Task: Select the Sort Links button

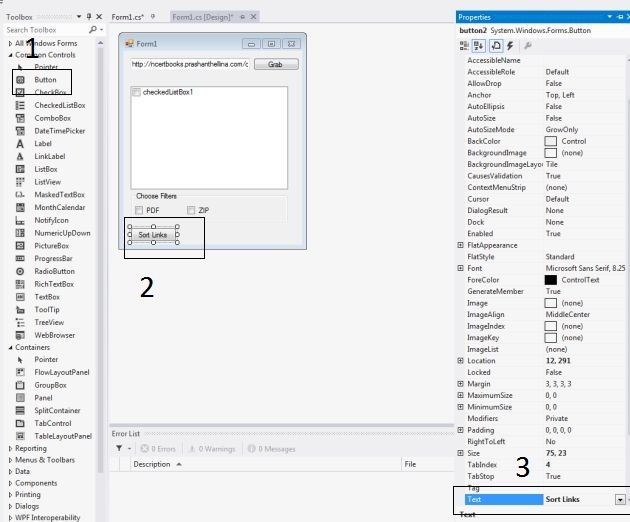Action: pyautogui.click(x=153, y=235)
